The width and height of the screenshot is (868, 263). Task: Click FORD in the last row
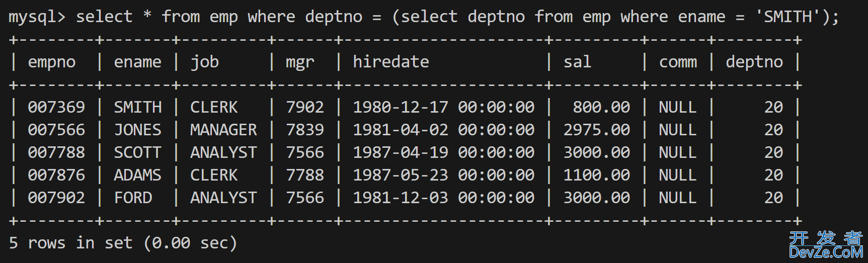click(x=133, y=198)
